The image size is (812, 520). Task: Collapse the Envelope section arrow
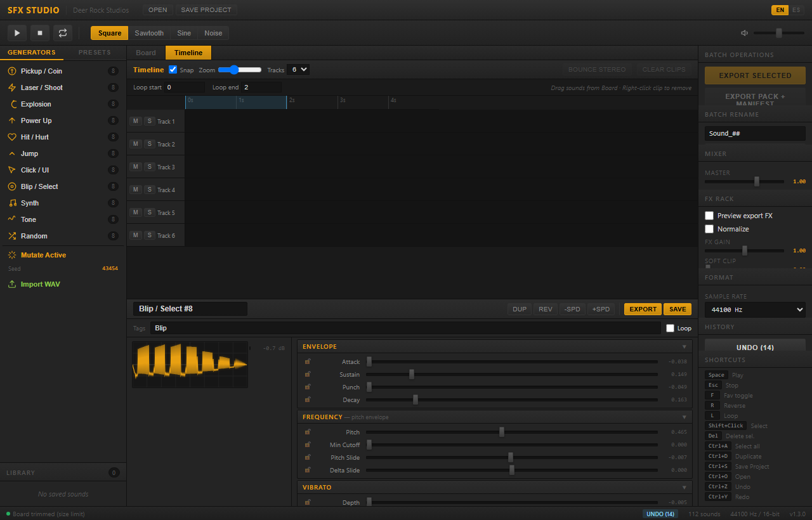coord(684,347)
